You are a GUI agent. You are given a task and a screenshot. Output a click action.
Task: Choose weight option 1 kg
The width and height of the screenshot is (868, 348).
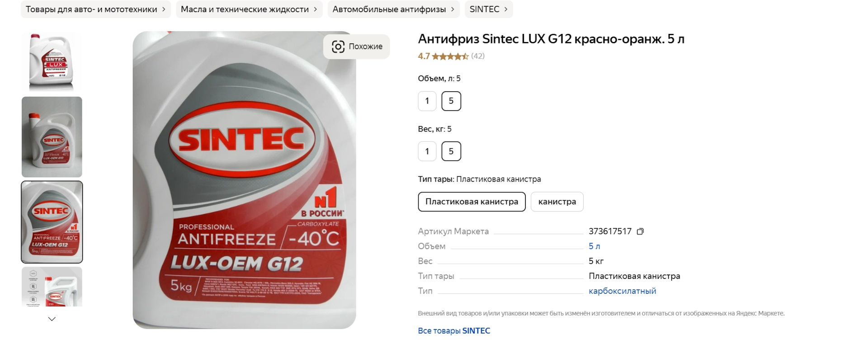pos(427,151)
